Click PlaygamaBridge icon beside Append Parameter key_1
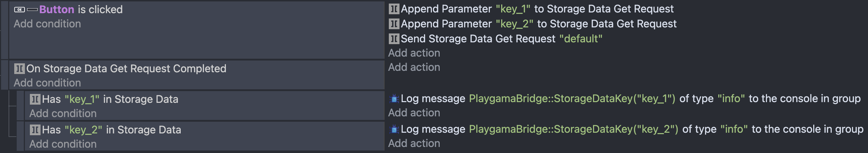 394,9
